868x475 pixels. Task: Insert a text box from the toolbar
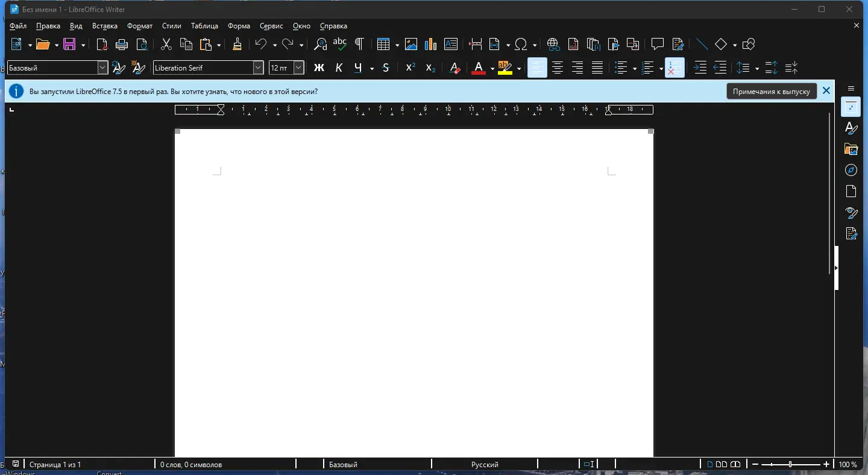point(450,44)
